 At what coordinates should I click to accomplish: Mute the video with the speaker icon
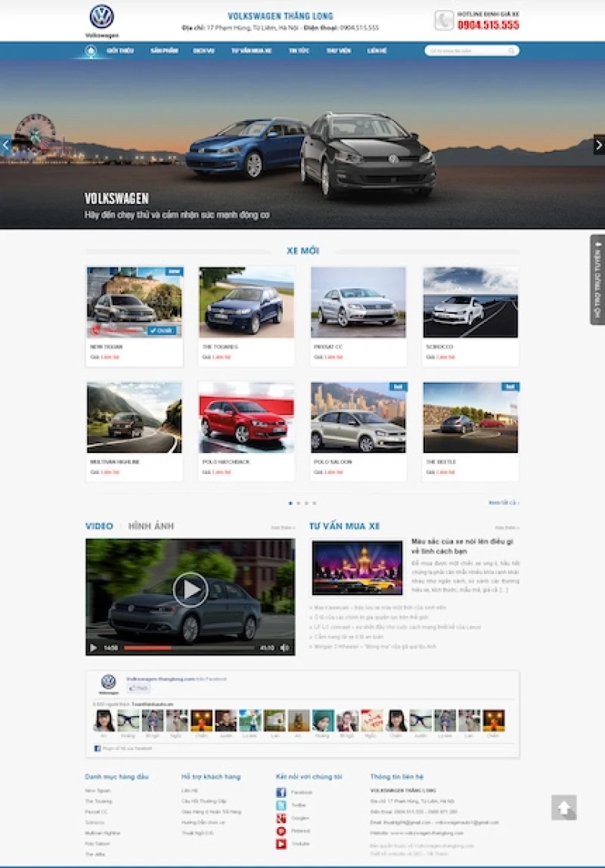pyautogui.click(x=284, y=648)
